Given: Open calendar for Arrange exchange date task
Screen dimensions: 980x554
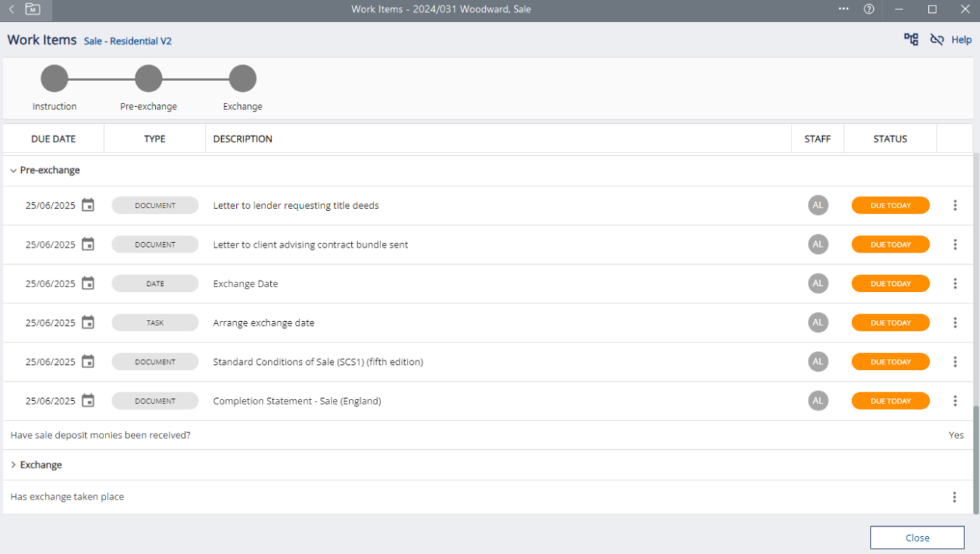Looking at the screenshot, I should tap(88, 323).
